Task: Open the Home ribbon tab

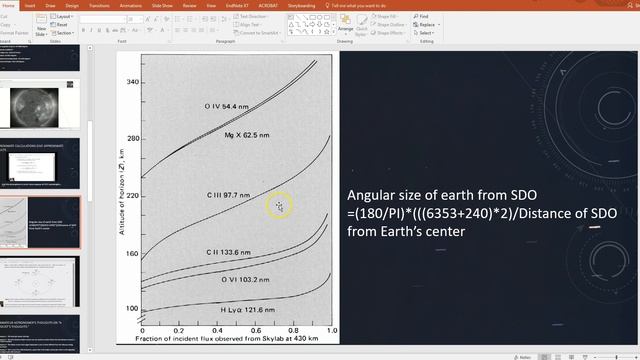Action: 9,6
